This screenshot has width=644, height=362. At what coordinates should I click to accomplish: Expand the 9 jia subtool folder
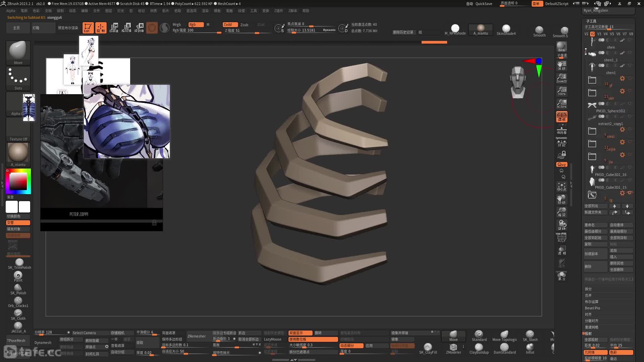pos(592,157)
